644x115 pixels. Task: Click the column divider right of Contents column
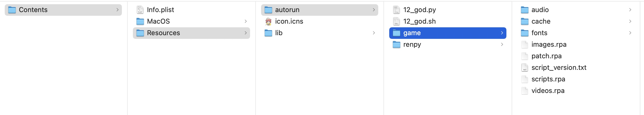pyautogui.click(x=127, y=58)
